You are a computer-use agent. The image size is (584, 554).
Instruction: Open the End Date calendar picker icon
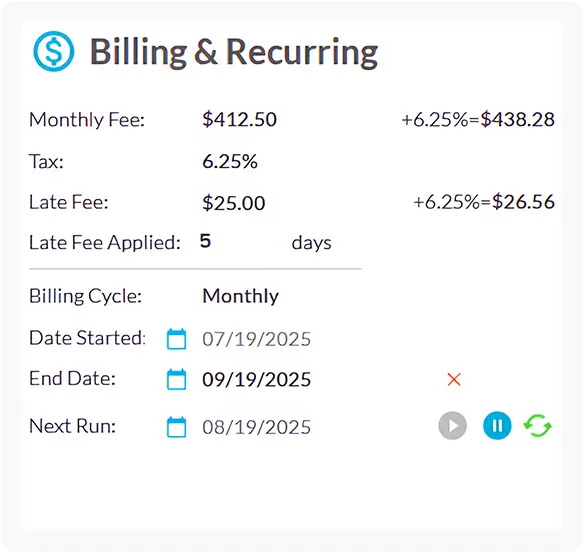click(176, 379)
